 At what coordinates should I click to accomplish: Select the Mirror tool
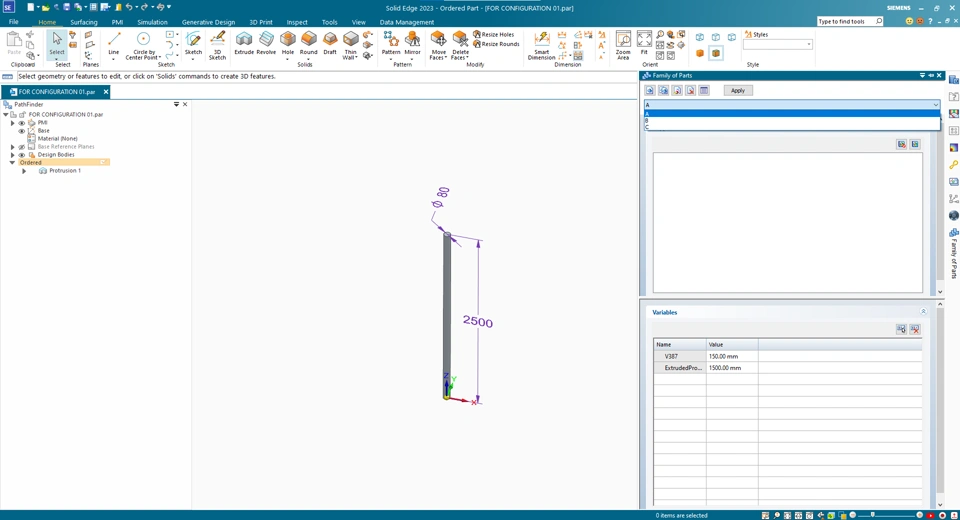[x=413, y=44]
